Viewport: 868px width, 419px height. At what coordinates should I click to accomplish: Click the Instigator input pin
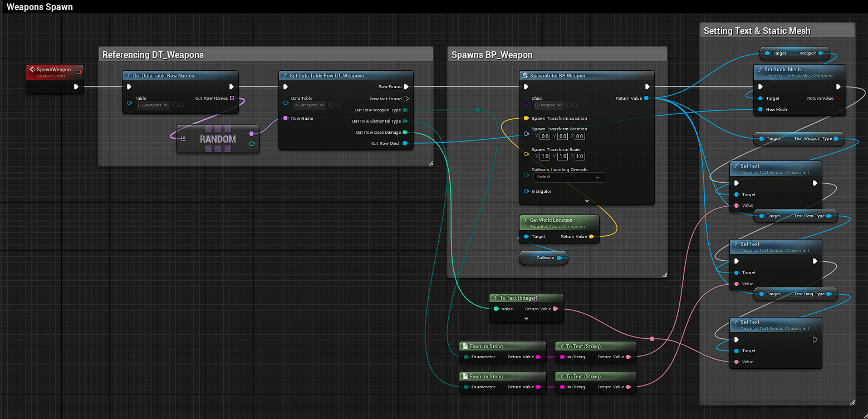[526, 191]
